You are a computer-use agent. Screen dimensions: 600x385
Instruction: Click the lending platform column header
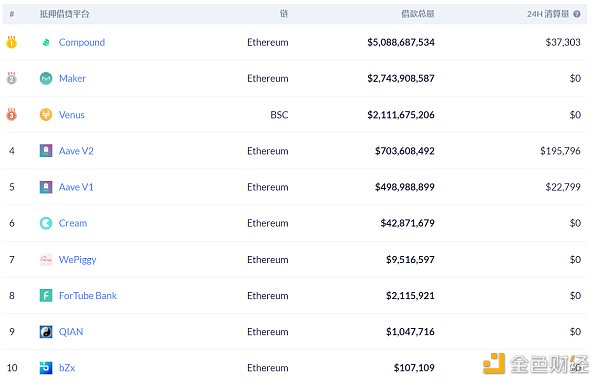point(65,14)
